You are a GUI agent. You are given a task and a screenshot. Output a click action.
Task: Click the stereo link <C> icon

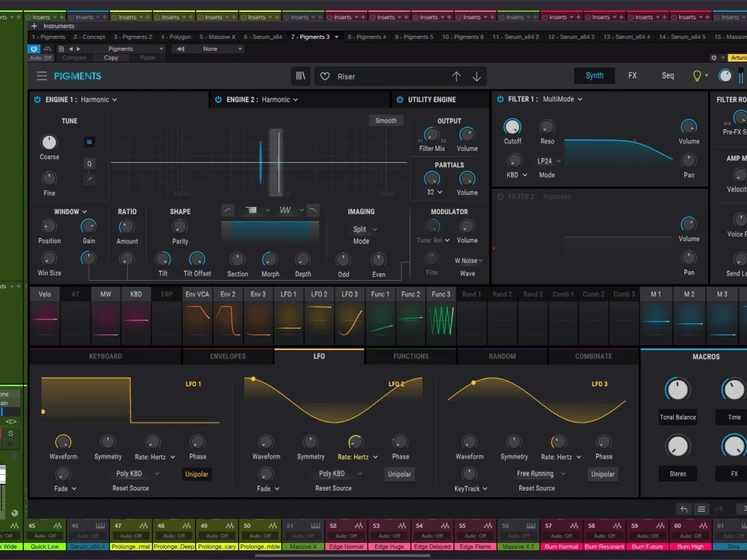(10, 421)
